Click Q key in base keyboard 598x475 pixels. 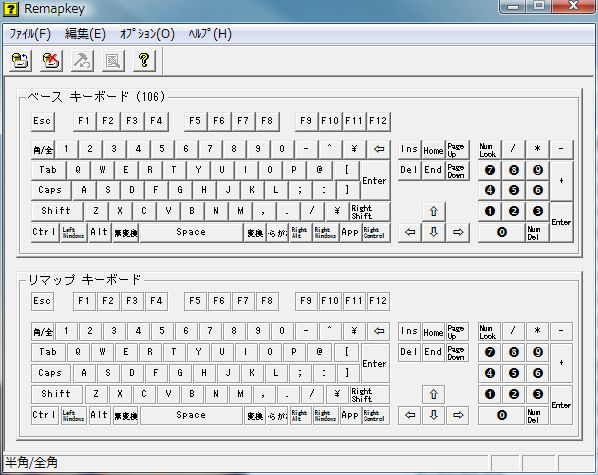(x=78, y=170)
